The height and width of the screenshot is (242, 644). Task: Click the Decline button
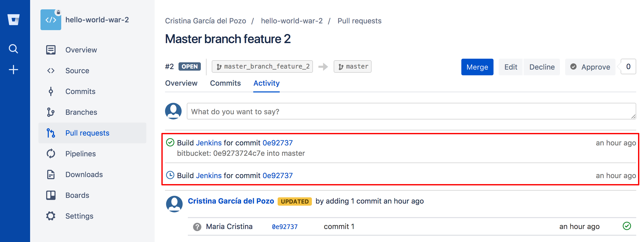542,67
